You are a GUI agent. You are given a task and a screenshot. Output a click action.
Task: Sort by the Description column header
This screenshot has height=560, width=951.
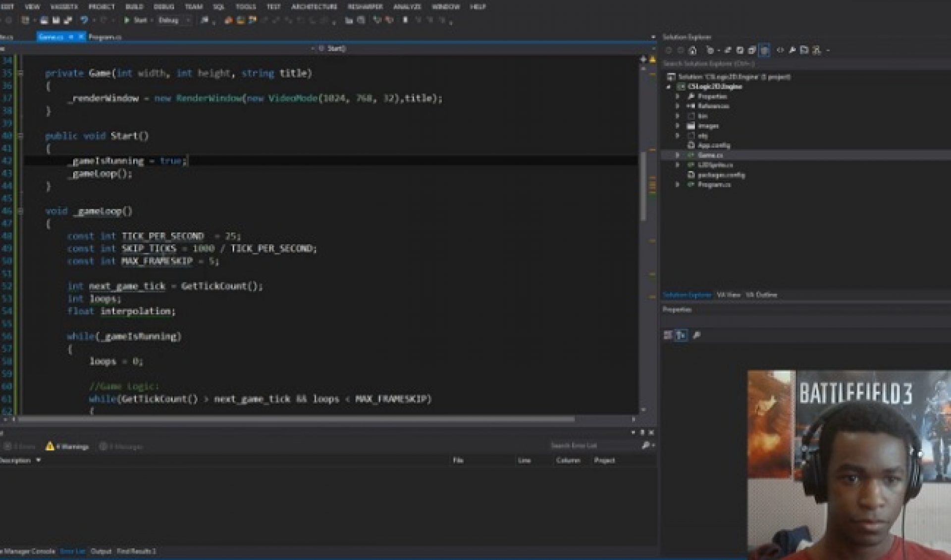click(x=20, y=460)
